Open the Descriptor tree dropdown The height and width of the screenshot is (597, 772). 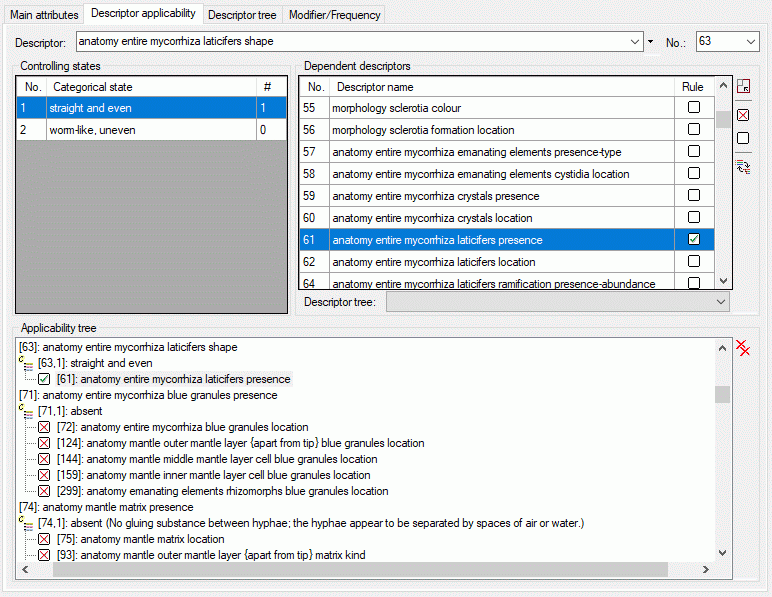[x=721, y=302]
